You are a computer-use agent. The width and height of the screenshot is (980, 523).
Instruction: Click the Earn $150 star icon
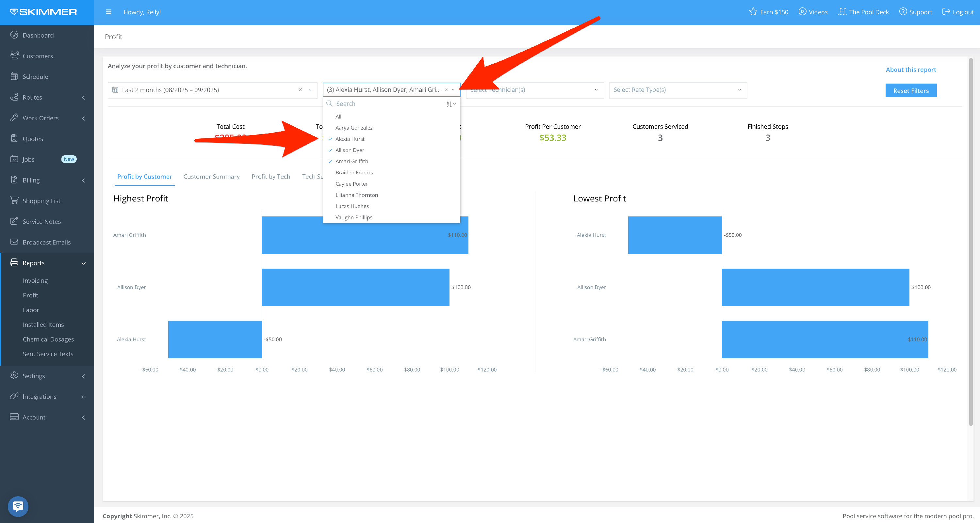click(753, 12)
